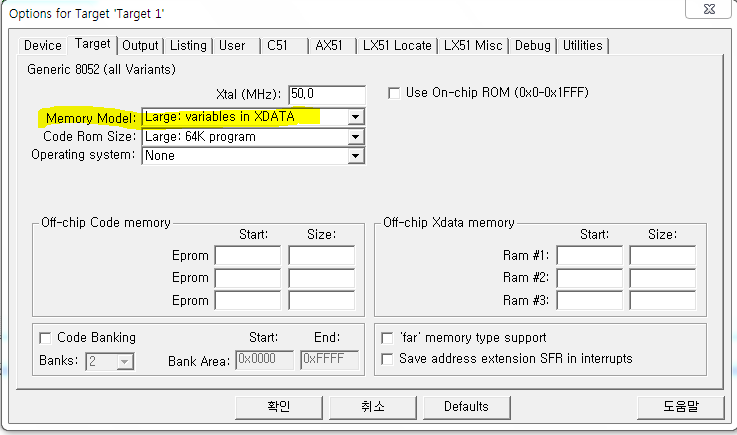Click second Eprom Size field
The height and width of the screenshot is (435, 737).
321,278
